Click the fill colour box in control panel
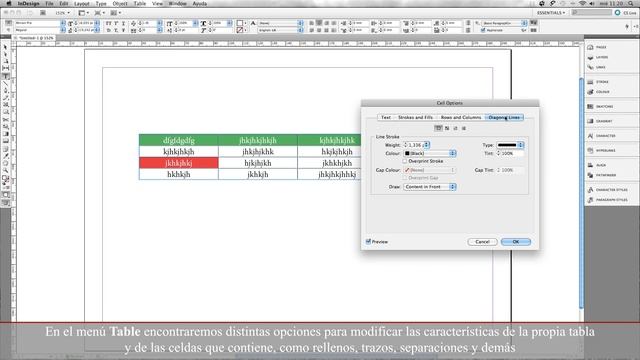 (240, 23)
